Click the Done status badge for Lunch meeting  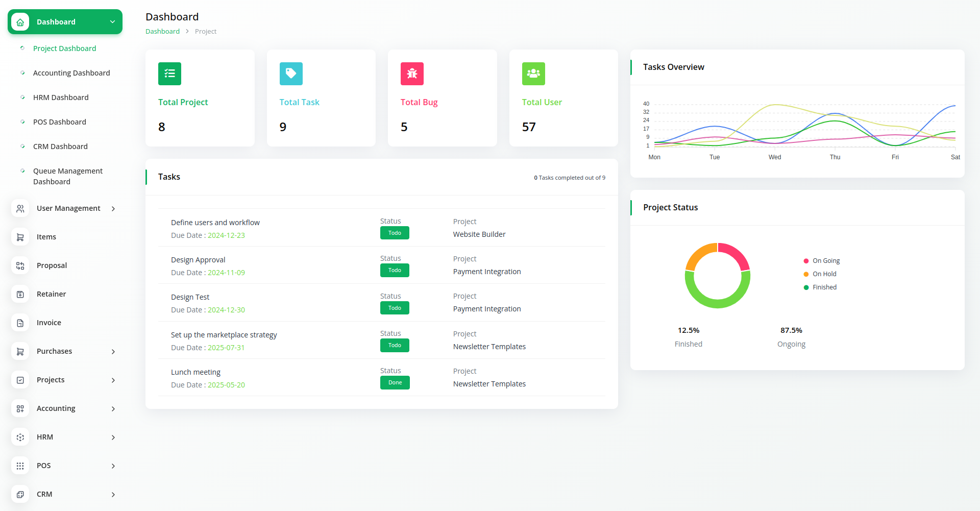tap(395, 383)
